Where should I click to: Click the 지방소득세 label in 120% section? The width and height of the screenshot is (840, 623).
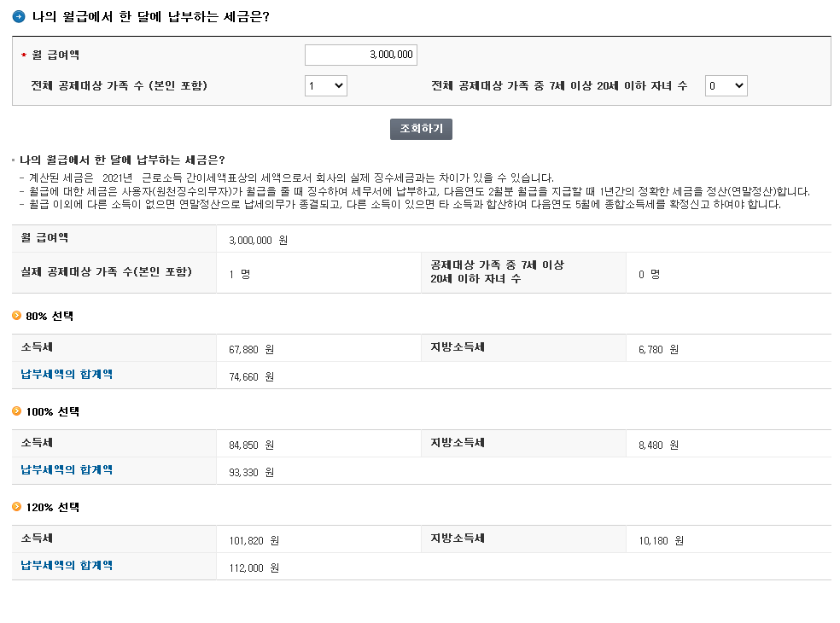click(458, 538)
